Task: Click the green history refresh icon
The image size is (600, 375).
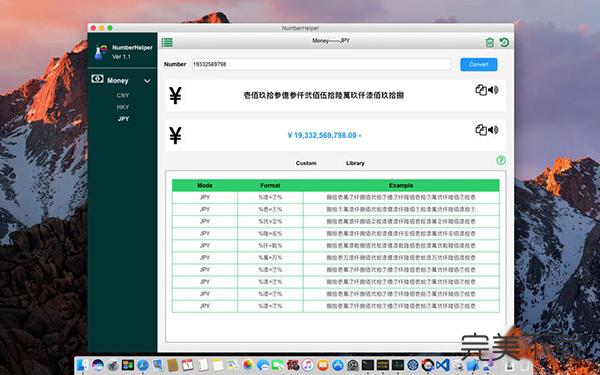Action: (x=504, y=42)
